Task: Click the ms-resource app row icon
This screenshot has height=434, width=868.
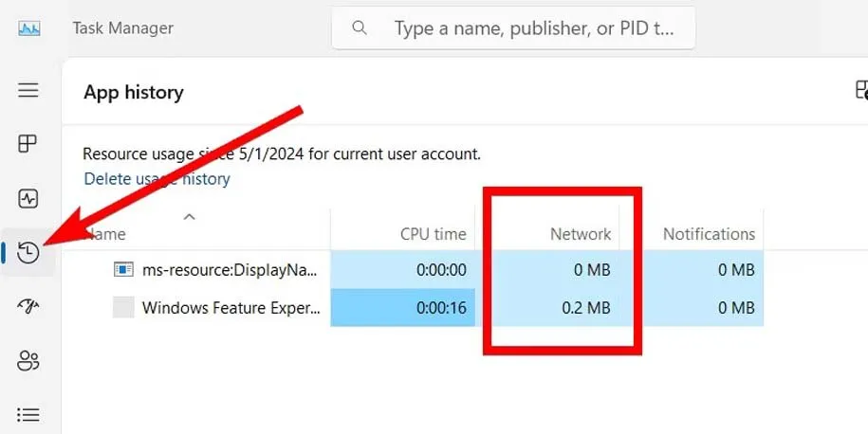Action: tap(123, 270)
